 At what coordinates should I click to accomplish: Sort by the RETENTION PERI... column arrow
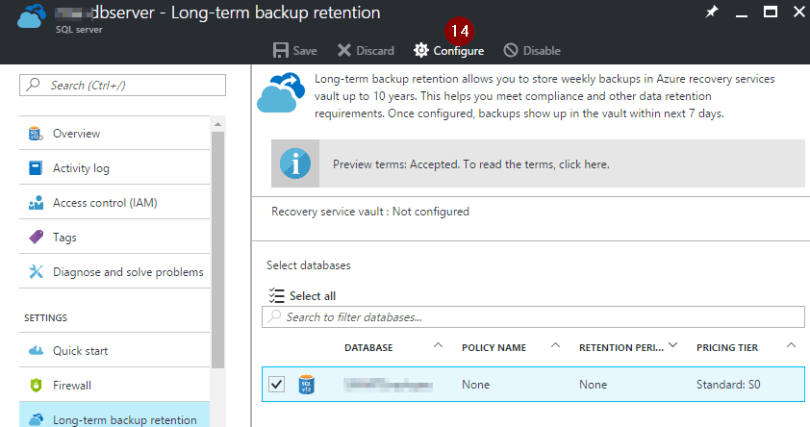click(x=673, y=345)
